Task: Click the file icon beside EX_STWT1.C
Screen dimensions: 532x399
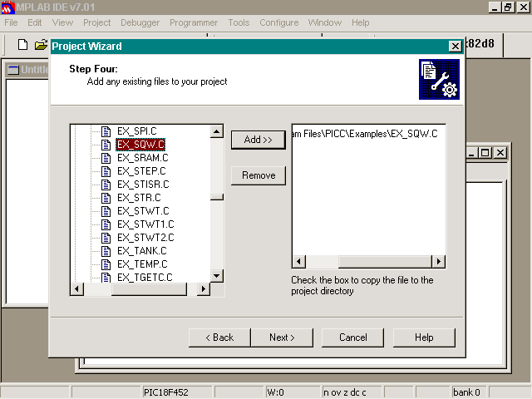Action: click(106, 224)
